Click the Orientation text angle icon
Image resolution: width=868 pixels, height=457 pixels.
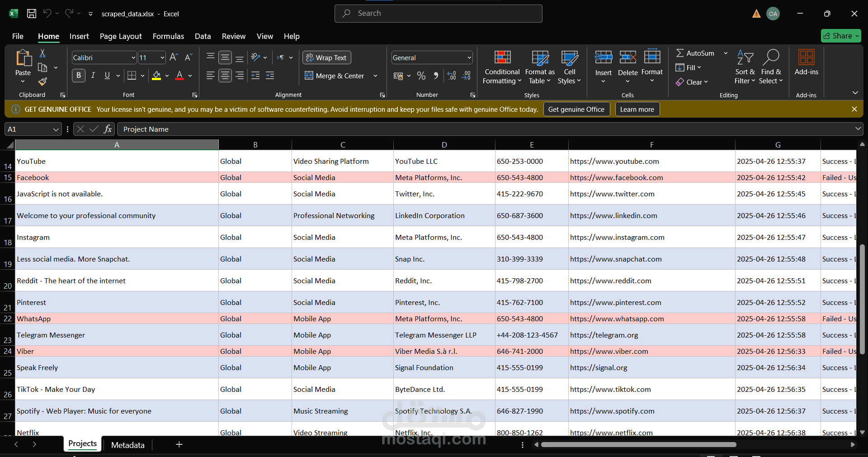[256, 57]
